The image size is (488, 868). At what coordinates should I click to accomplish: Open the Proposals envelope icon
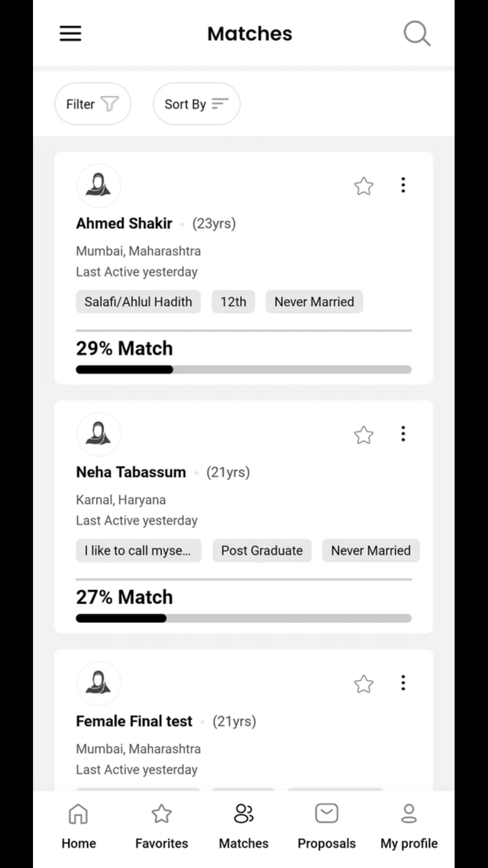tap(327, 813)
